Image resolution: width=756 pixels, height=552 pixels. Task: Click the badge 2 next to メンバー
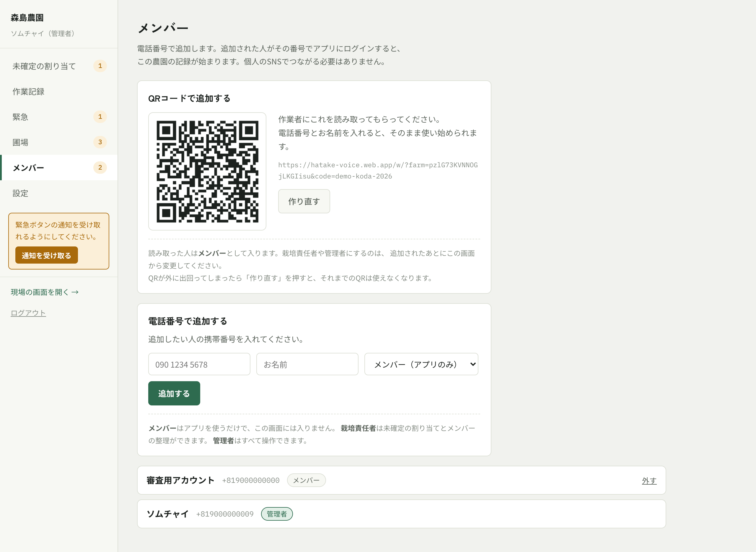[100, 168]
